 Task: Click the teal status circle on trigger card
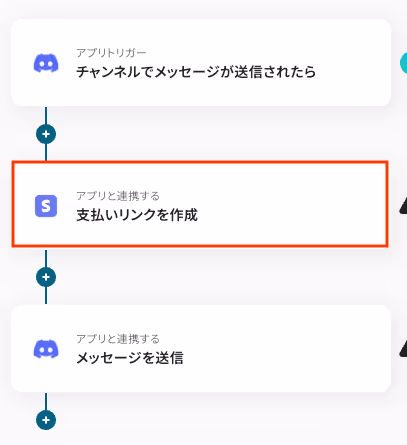tap(403, 63)
